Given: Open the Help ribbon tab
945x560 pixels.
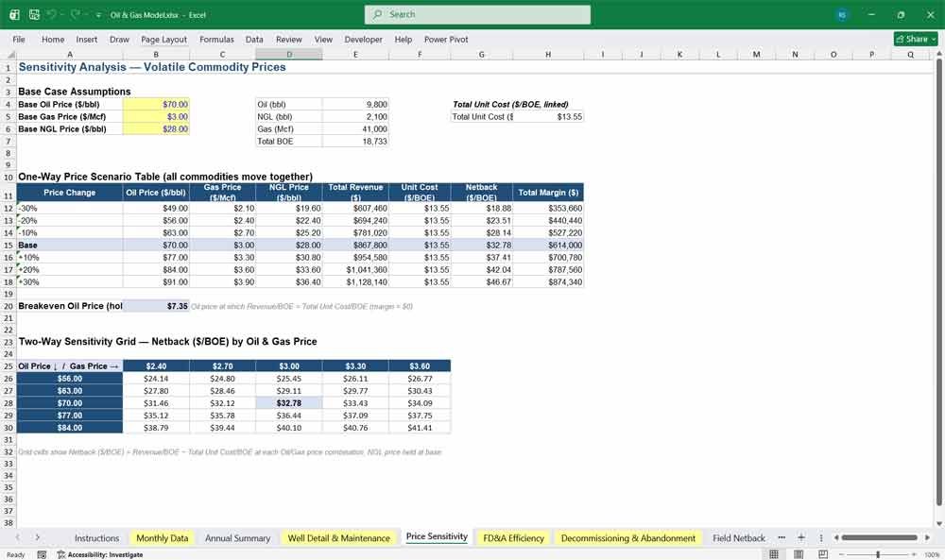Looking at the screenshot, I should coord(404,39).
